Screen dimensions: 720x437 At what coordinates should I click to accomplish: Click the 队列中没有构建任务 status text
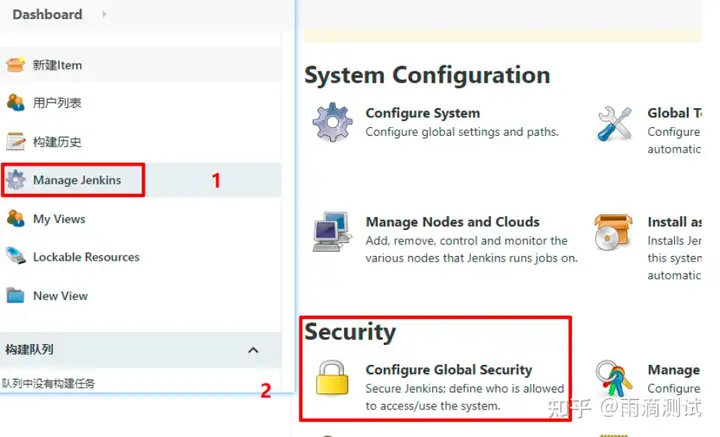(48, 383)
